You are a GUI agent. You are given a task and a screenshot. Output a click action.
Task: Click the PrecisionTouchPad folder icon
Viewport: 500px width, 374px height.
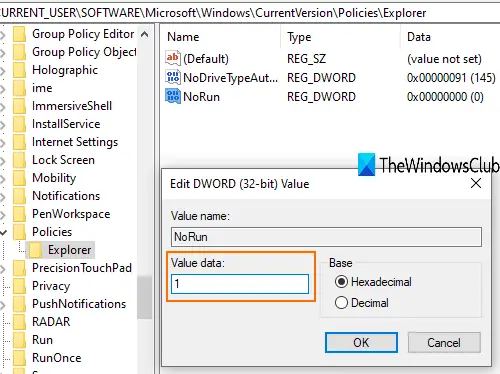[x=19, y=268]
